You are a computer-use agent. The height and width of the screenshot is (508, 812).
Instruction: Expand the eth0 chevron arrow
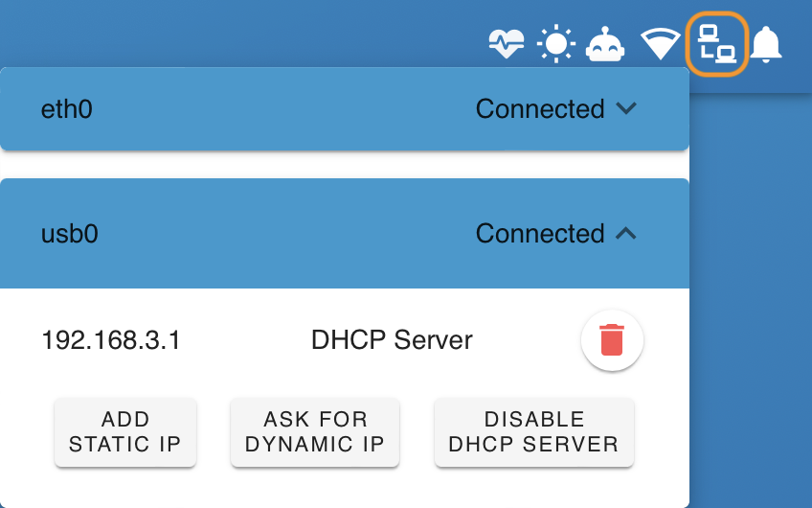tap(626, 108)
